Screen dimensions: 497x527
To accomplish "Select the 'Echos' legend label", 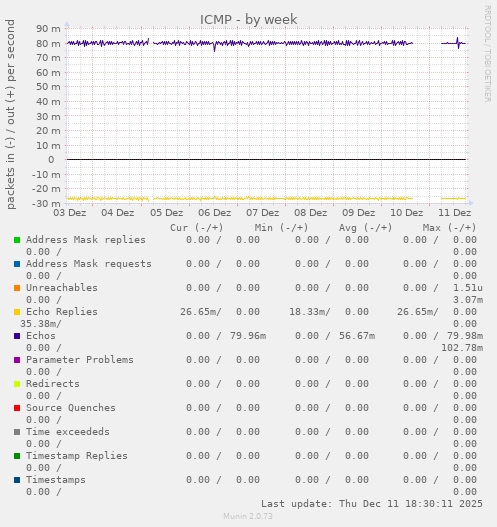I will pyautogui.click(x=41, y=336).
